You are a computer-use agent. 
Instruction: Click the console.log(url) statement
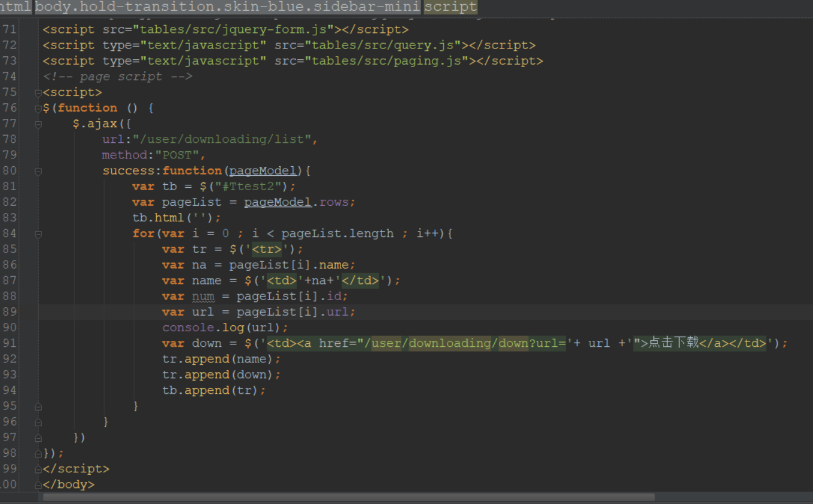point(226,327)
